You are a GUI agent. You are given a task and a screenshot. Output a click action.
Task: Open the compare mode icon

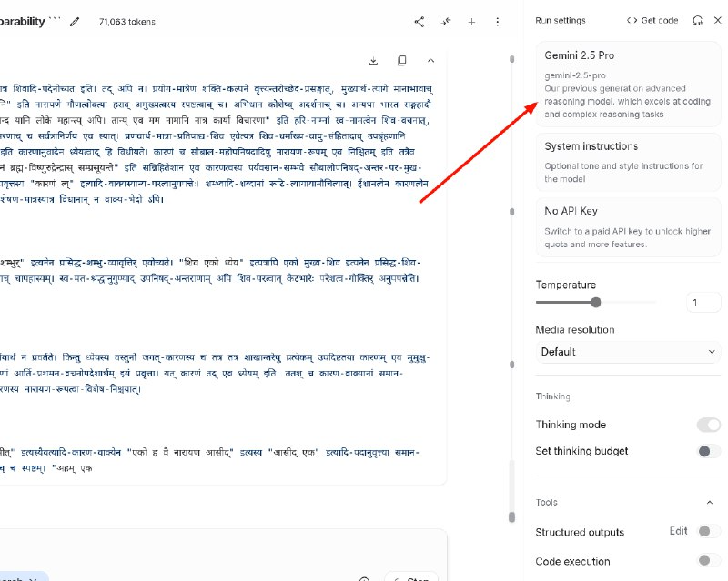(446, 22)
